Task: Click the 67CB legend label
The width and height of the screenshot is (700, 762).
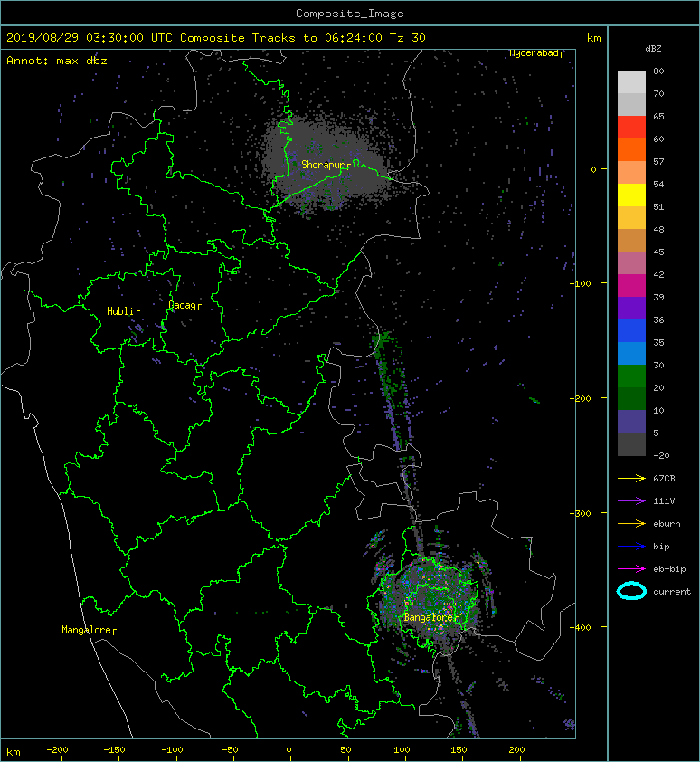Action: [664, 478]
